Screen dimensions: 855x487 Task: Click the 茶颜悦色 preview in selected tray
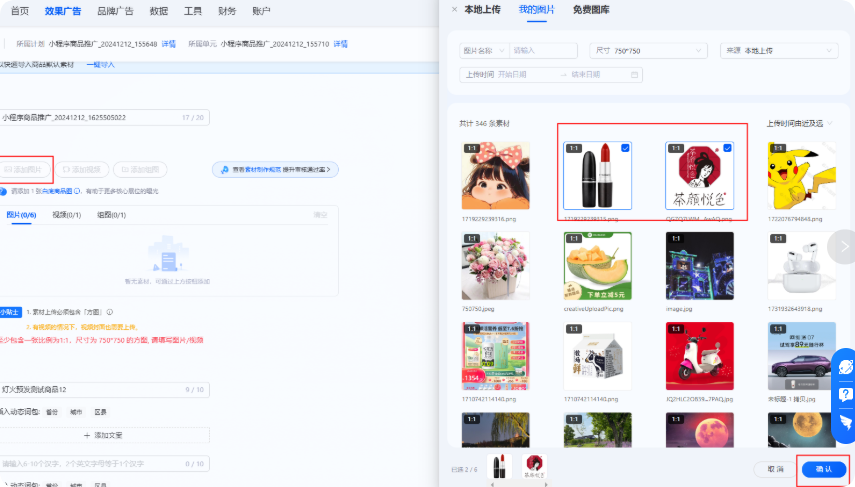point(534,467)
